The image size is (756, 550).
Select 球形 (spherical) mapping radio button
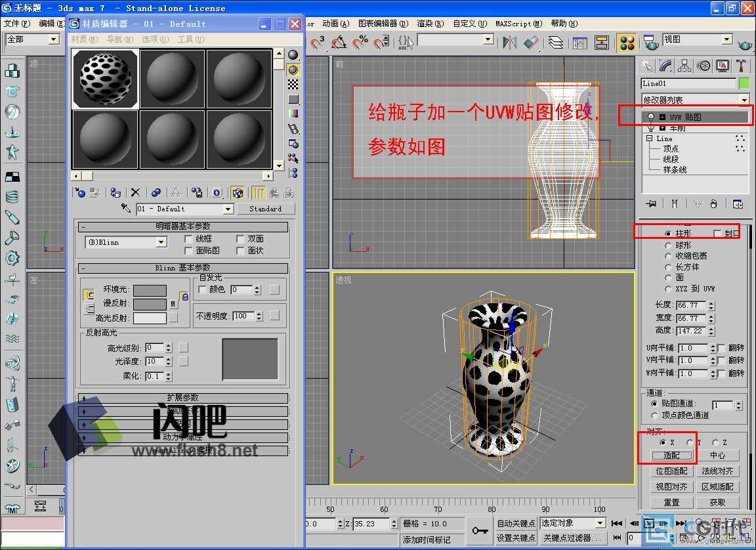tap(669, 245)
